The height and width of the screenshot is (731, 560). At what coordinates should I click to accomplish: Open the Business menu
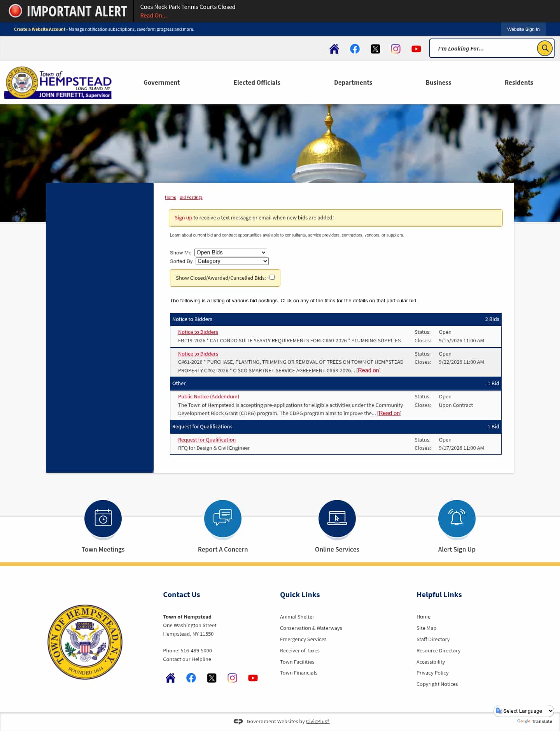click(438, 82)
